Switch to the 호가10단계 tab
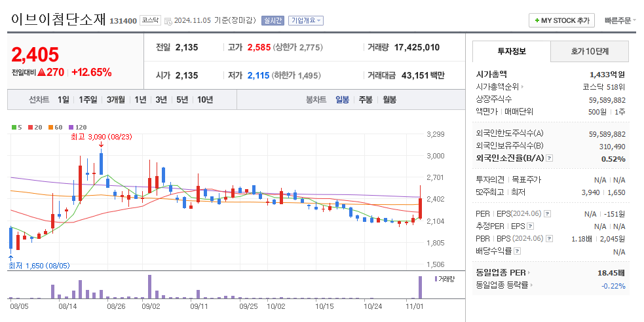 [590, 51]
